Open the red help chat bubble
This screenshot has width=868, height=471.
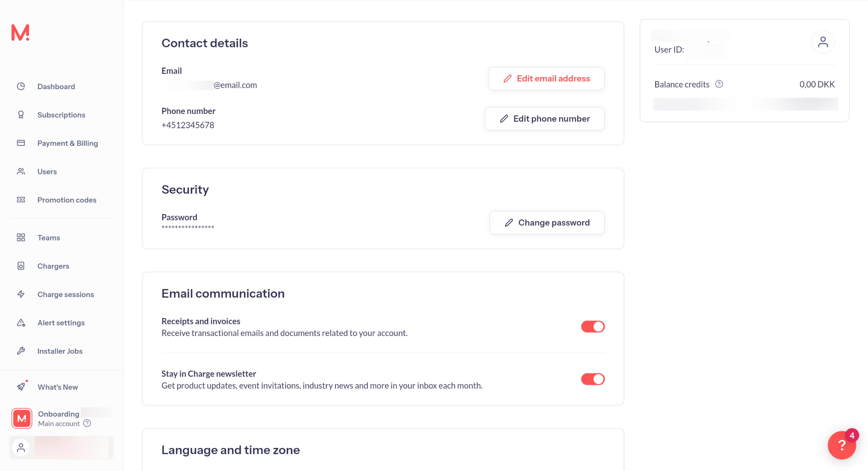(841, 445)
